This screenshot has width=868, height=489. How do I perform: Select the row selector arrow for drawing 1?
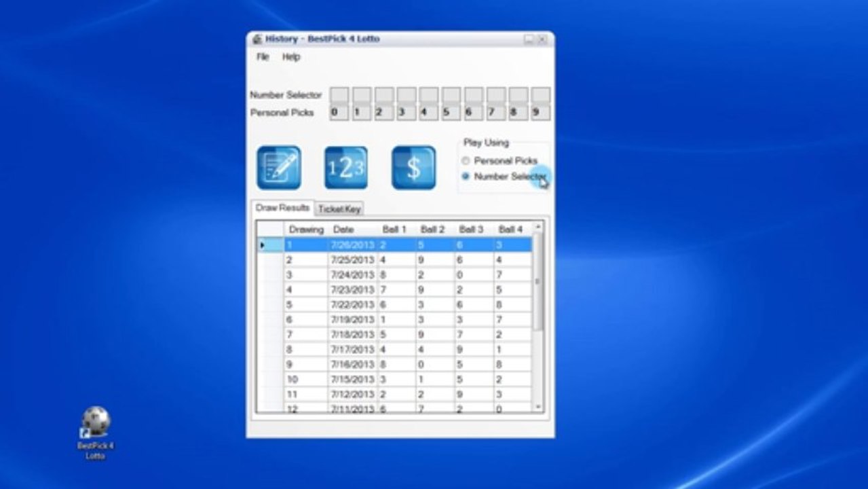[x=270, y=244]
